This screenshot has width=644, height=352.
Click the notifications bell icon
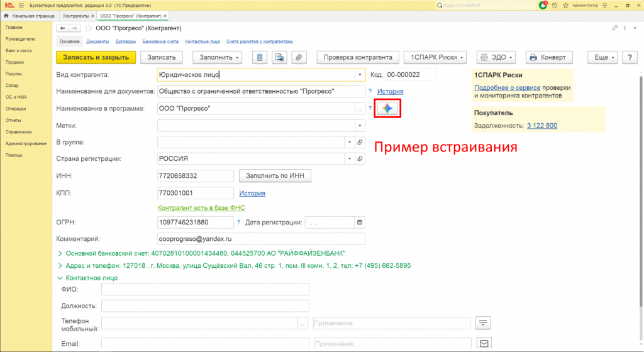click(543, 5)
